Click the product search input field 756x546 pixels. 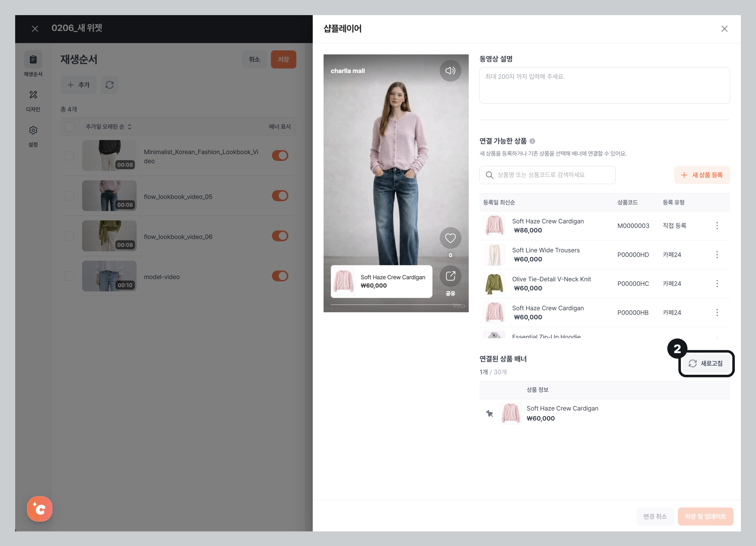coord(547,175)
